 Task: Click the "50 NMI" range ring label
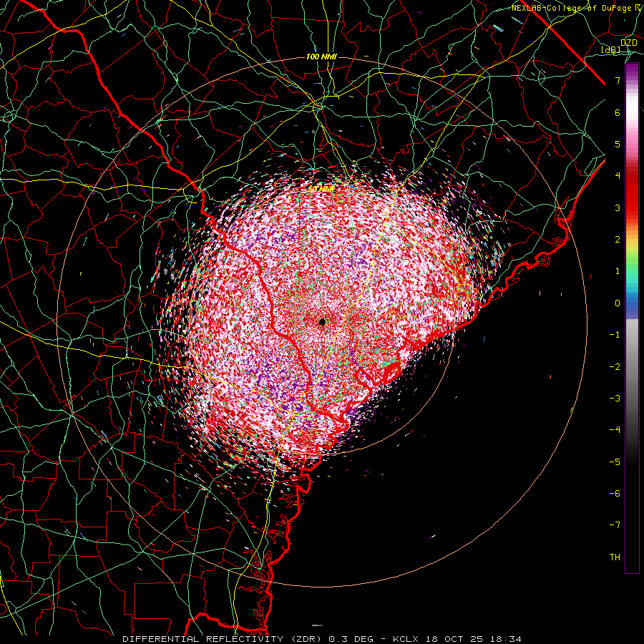click(x=322, y=189)
